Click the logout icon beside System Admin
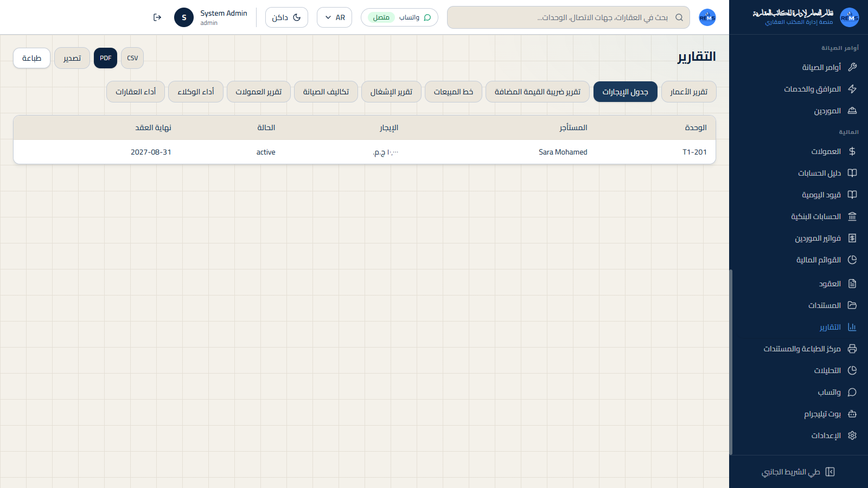This screenshot has width=868, height=488. [157, 17]
